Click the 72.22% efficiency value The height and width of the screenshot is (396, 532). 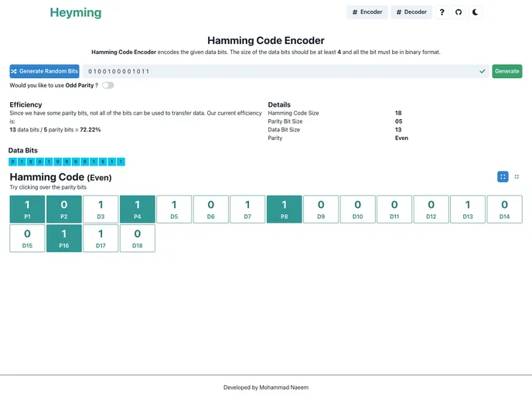(x=90, y=130)
